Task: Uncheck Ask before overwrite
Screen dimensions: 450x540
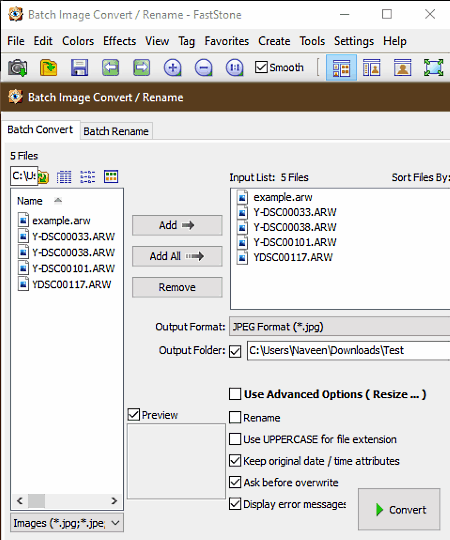Action: pyautogui.click(x=235, y=482)
